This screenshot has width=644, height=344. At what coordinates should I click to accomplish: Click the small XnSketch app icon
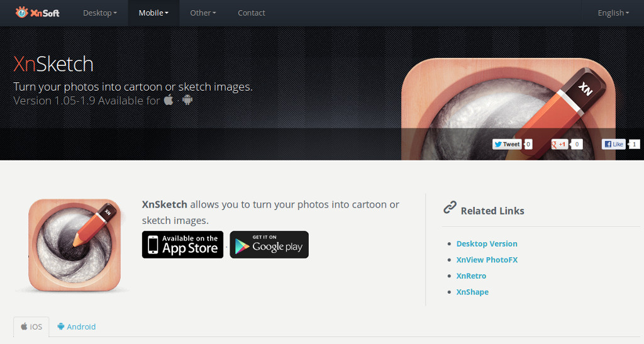pos(74,245)
